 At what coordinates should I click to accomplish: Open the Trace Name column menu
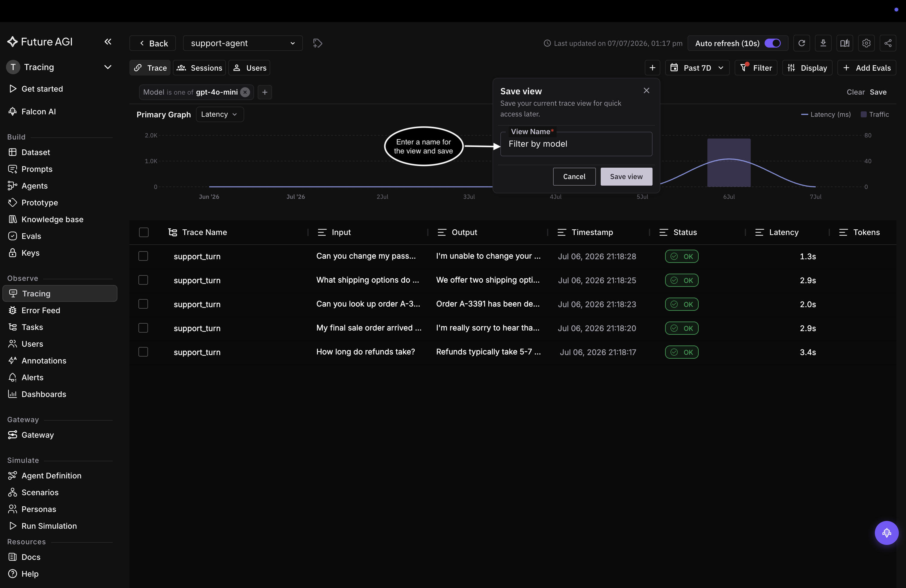(173, 232)
